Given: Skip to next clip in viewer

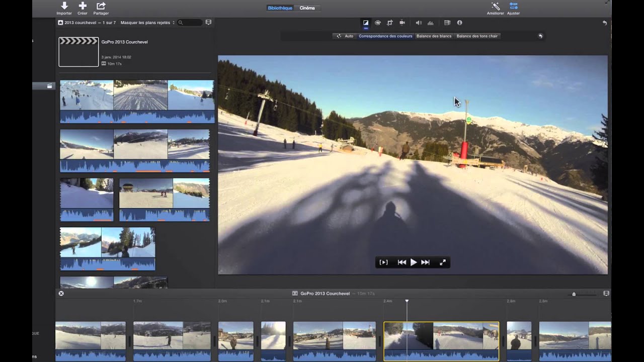Looking at the screenshot, I should point(425,262).
